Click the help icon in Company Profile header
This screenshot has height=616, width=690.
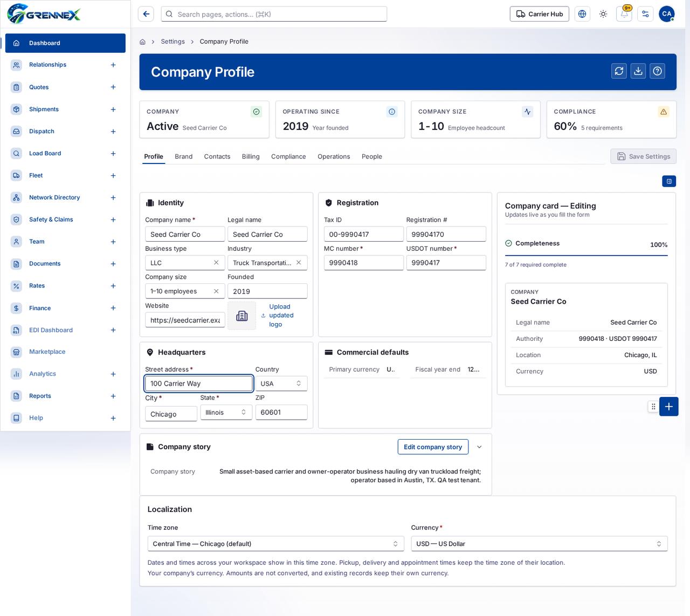click(657, 71)
